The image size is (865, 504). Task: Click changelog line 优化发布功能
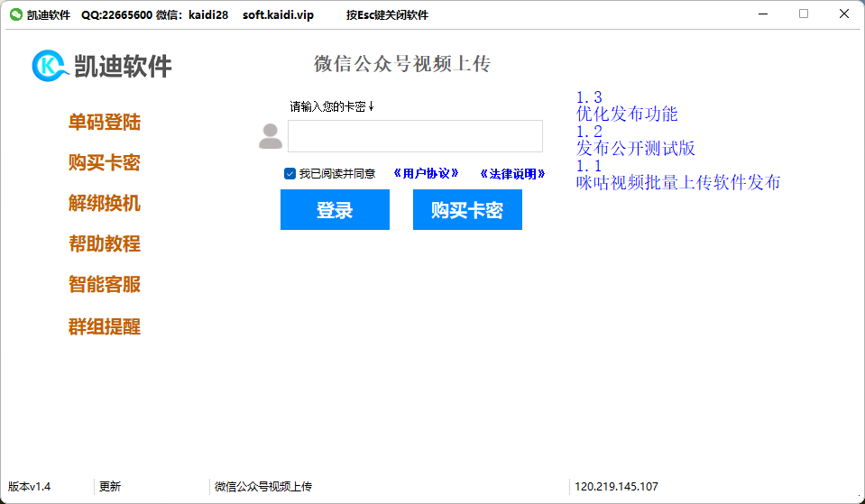tap(627, 115)
